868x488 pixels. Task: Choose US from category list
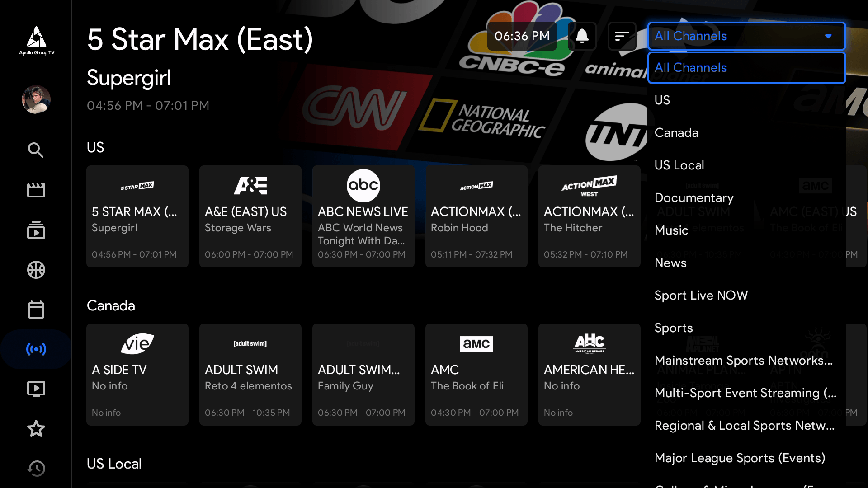point(747,100)
